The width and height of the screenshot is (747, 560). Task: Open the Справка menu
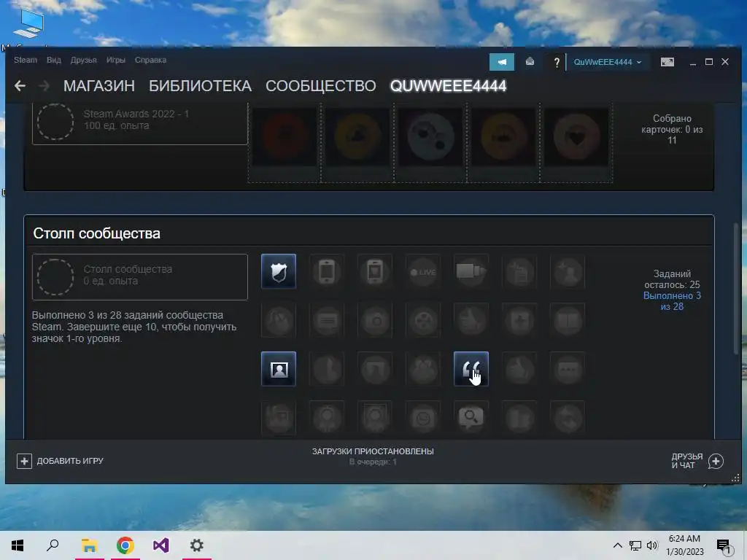(150, 60)
